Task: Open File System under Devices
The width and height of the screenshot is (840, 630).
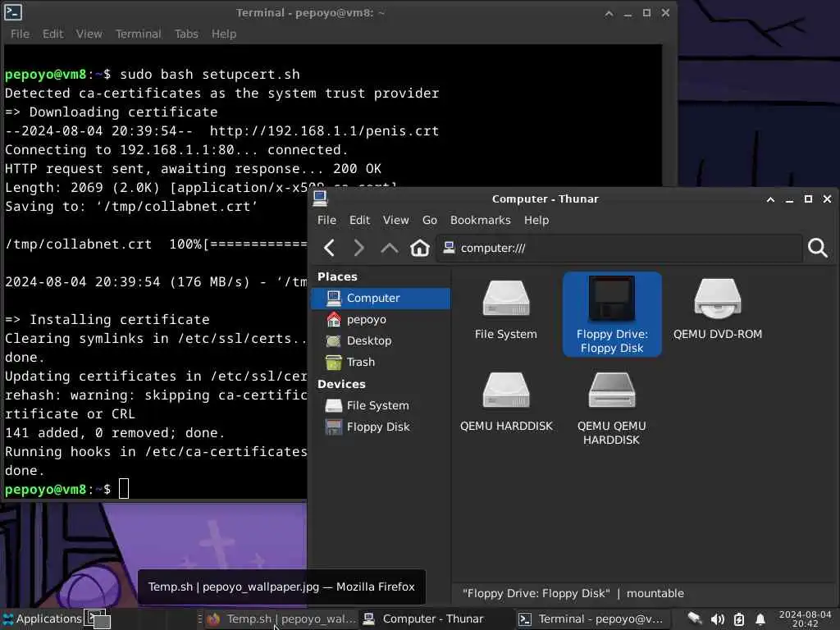Action: point(381,405)
